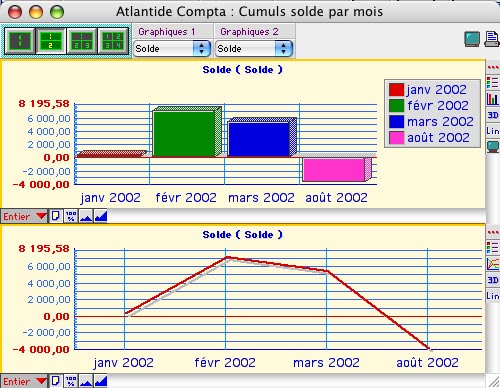Image resolution: width=500 pixels, height=388 pixels.
Task: Click the green zoom window button
Action: 57,12
